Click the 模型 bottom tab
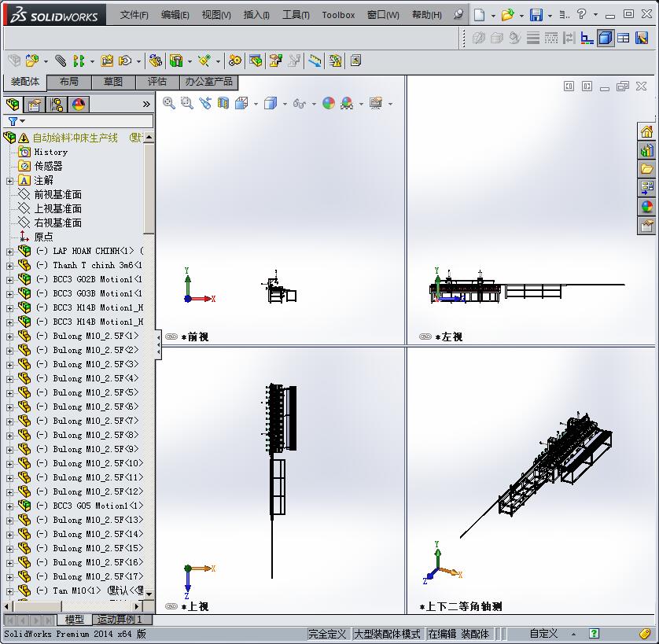Screen dimensions: 659x644 [x=75, y=619]
